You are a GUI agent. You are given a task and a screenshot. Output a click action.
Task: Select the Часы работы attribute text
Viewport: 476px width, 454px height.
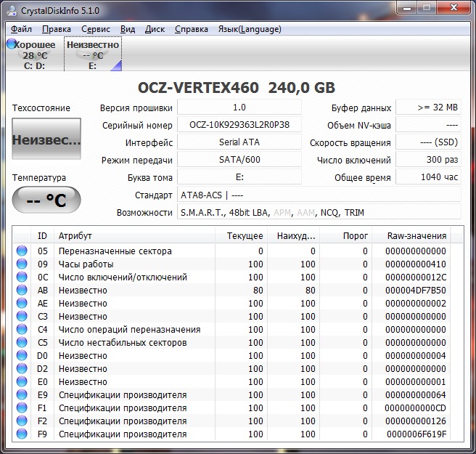[86, 264]
